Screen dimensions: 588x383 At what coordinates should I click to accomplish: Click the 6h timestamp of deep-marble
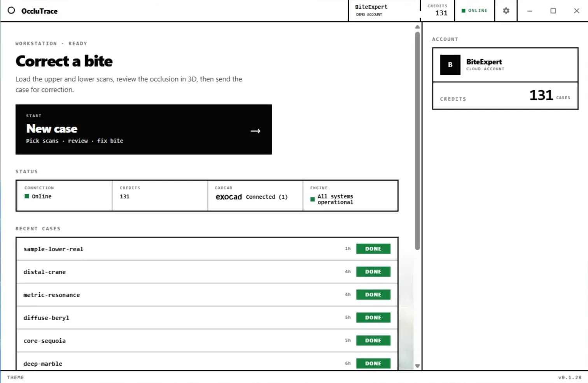point(348,363)
